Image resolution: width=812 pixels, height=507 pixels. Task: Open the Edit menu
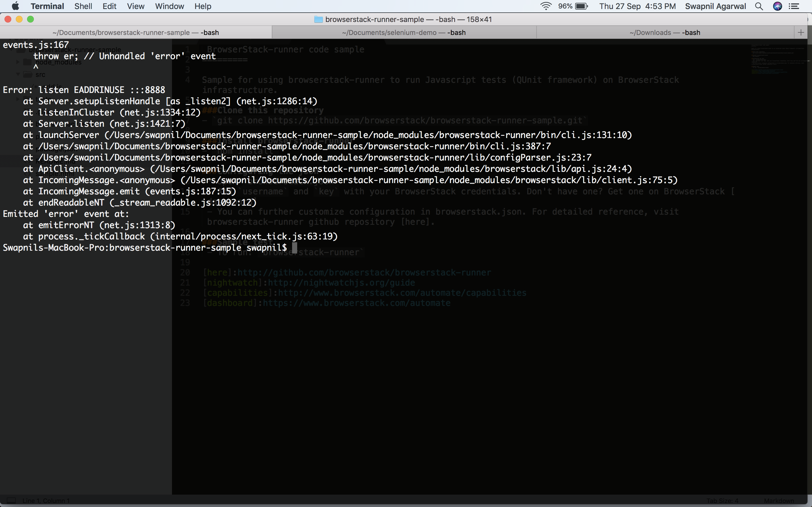pos(109,6)
